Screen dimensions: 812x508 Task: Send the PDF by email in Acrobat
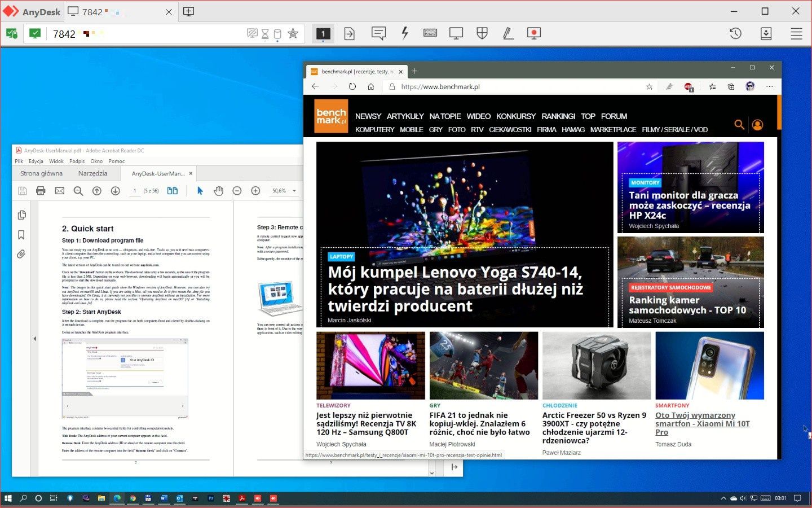click(x=60, y=191)
